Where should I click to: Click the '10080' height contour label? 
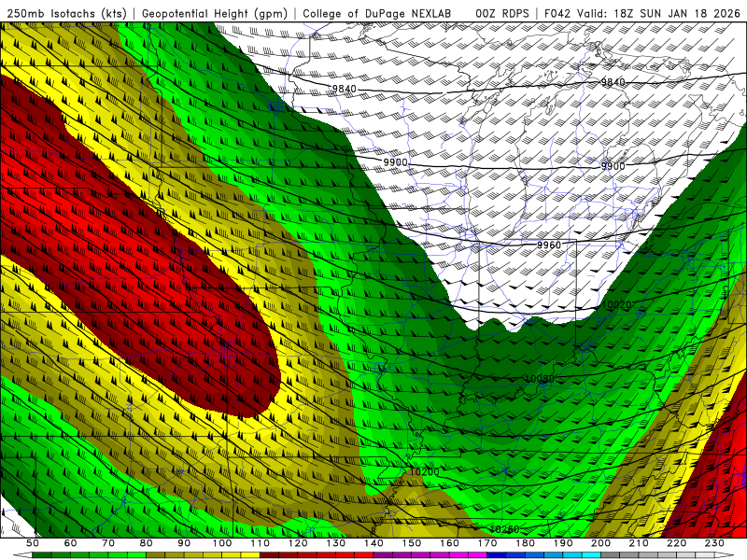tap(540, 379)
